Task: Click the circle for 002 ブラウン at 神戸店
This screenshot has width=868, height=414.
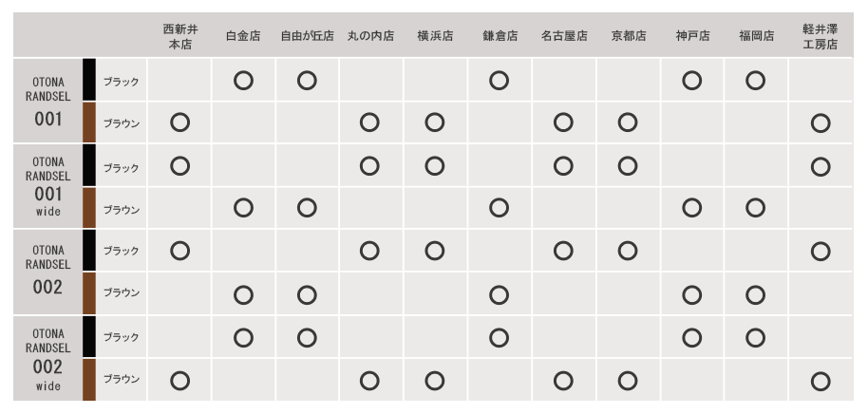Action: click(x=692, y=294)
